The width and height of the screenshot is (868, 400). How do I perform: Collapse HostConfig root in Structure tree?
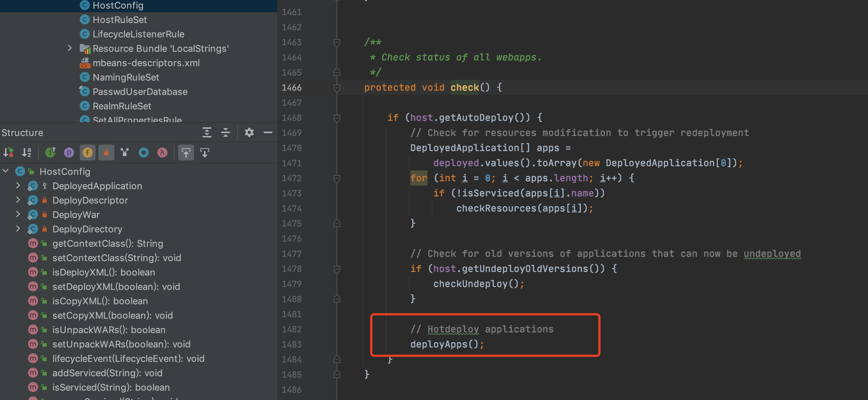(5, 171)
